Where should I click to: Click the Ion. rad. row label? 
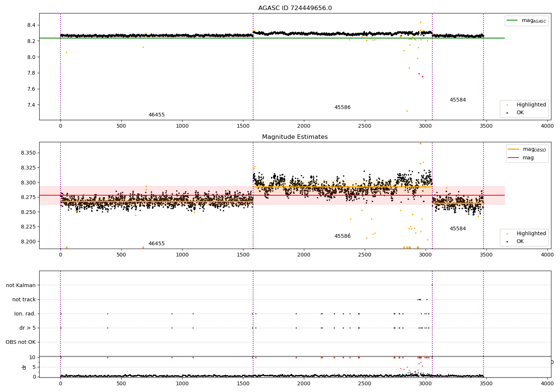pos(25,314)
